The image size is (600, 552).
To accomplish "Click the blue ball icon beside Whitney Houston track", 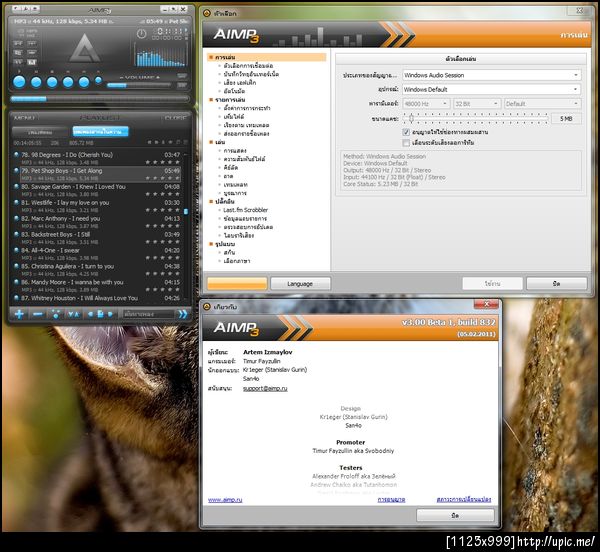I will [16, 298].
